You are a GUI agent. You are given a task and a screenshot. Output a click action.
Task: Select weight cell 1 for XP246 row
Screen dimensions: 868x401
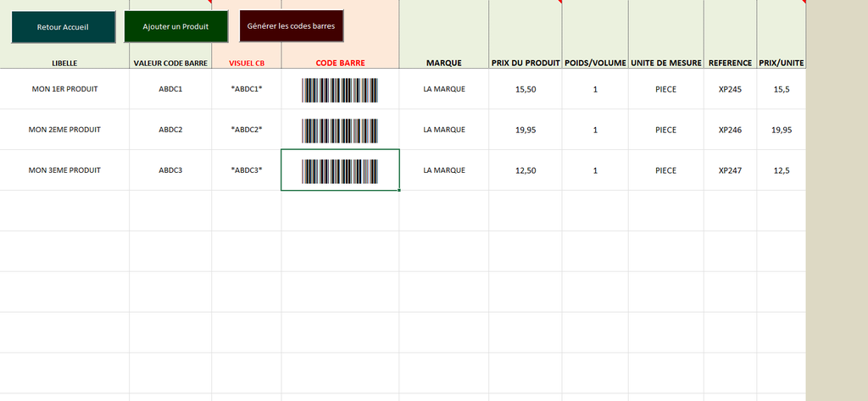pyautogui.click(x=595, y=130)
